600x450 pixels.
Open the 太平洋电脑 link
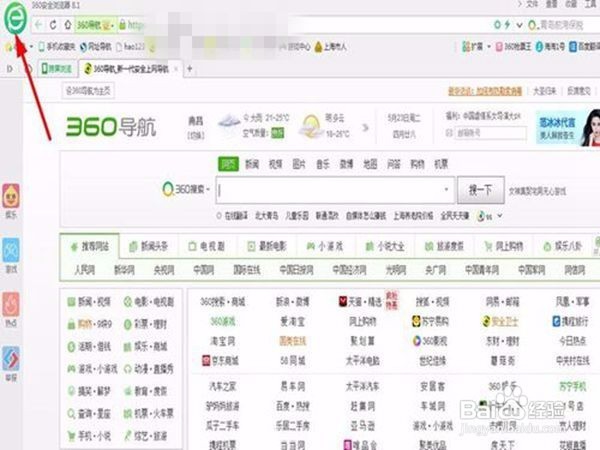click(363, 360)
